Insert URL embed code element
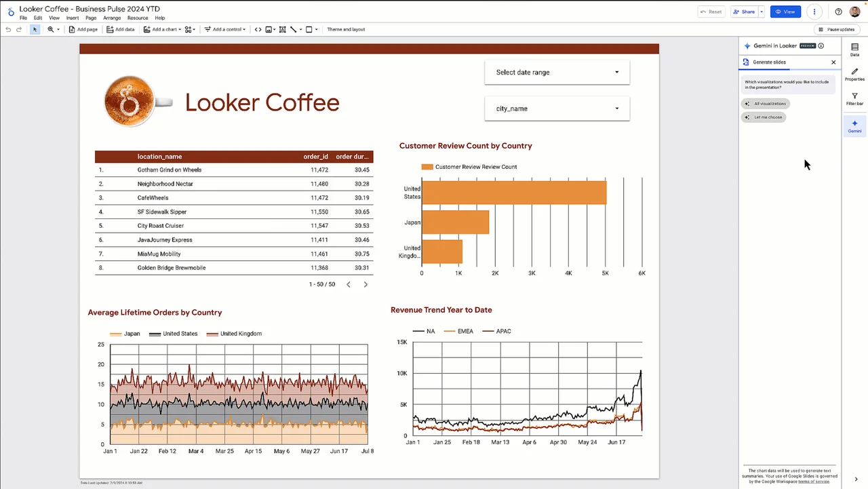This screenshot has height=489, width=868. 258,30
